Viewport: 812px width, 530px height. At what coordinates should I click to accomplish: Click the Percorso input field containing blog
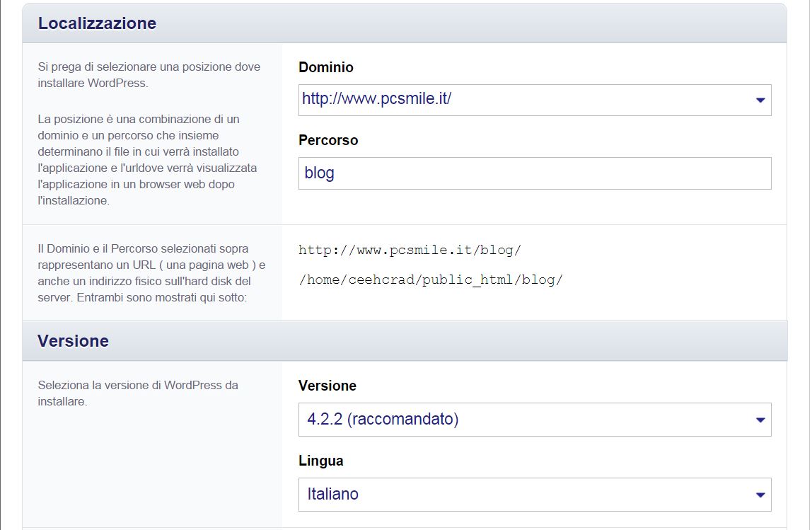pyautogui.click(x=535, y=173)
